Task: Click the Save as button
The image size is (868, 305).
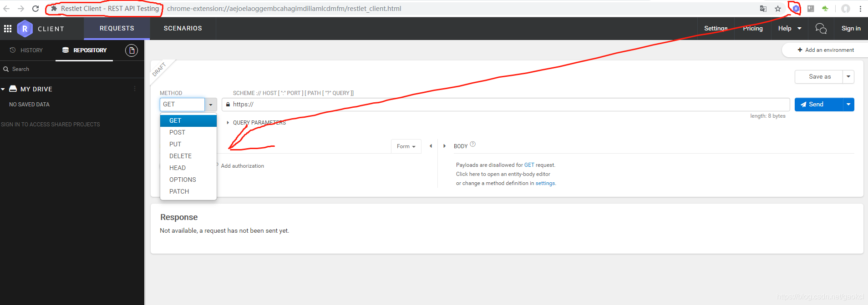Action: pos(819,77)
